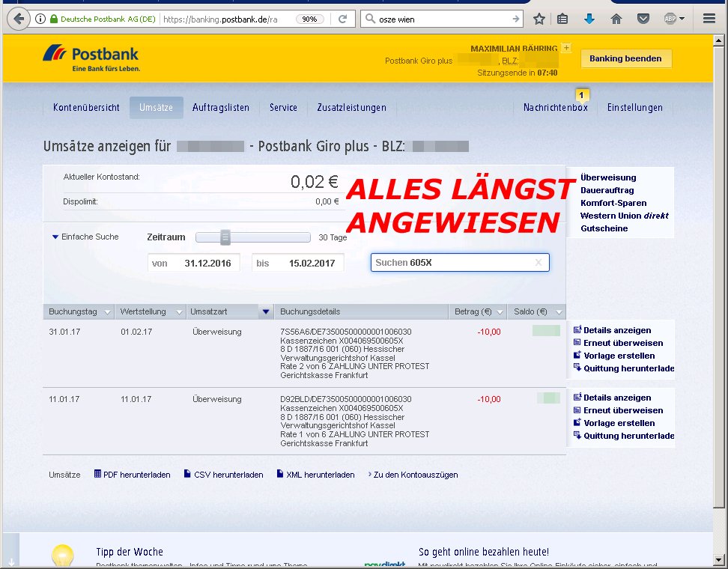Image resolution: width=728 pixels, height=569 pixels.
Task: Go to the browser home page icon
Action: pos(616,19)
